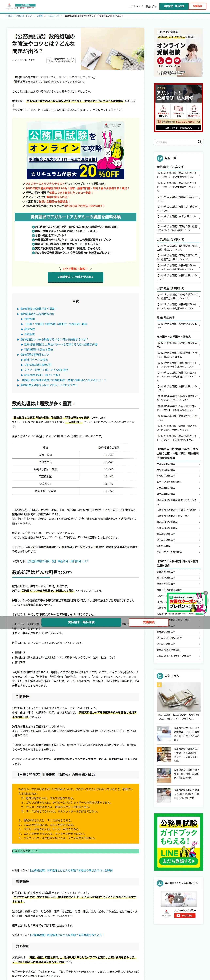Click the red YouTube button
210x980 pixels.
click(x=185, y=916)
